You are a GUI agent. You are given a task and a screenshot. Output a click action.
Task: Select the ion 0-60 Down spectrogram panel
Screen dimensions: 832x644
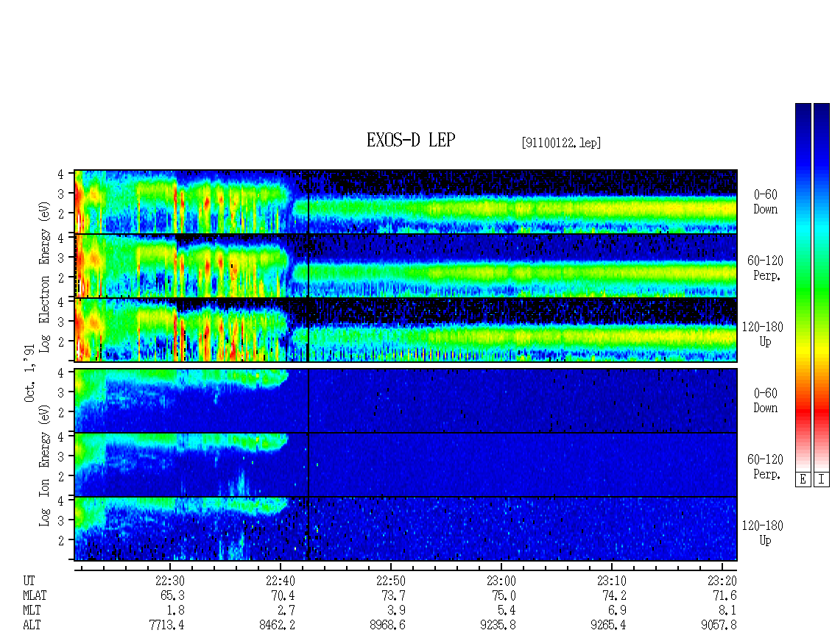point(406,400)
